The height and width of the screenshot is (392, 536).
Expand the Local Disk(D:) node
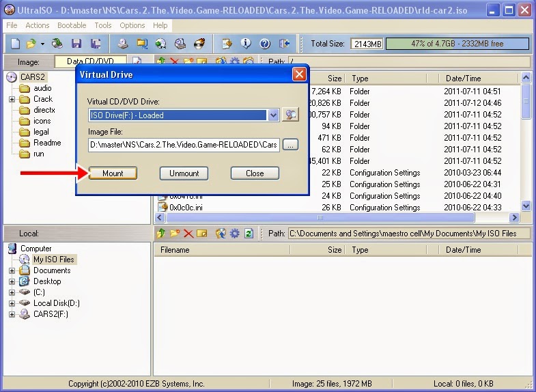point(12,303)
